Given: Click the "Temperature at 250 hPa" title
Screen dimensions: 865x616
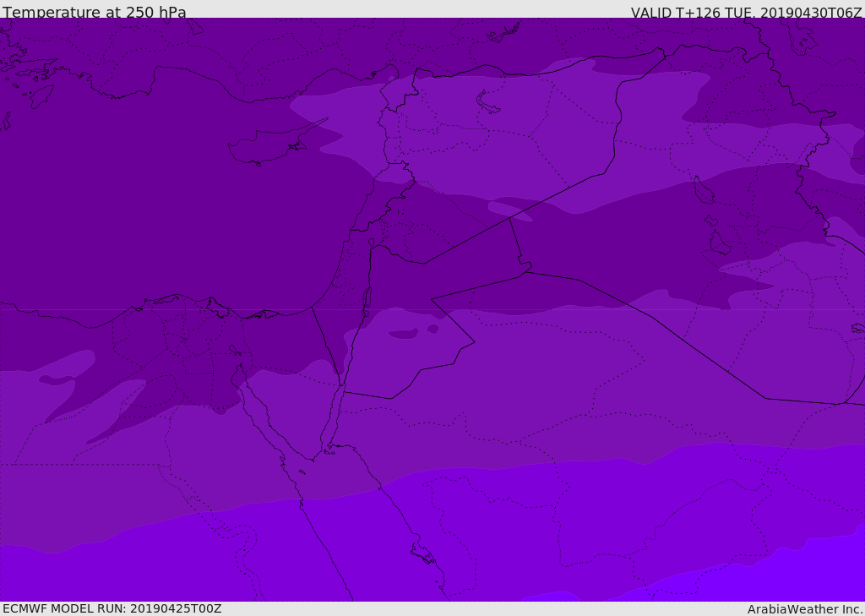Looking at the screenshot, I should [94, 13].
